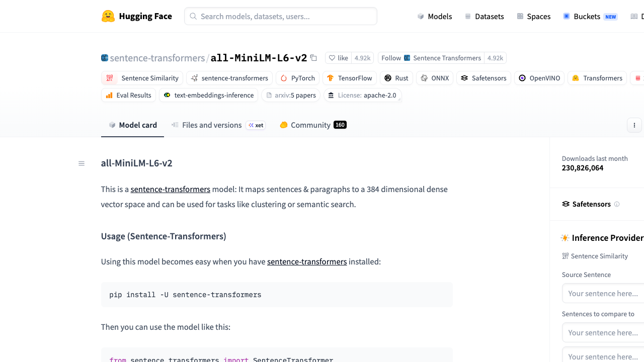Click the "Downloads last month" label
This screenshot has height=362, width=644.
click(x=595, y=158)
